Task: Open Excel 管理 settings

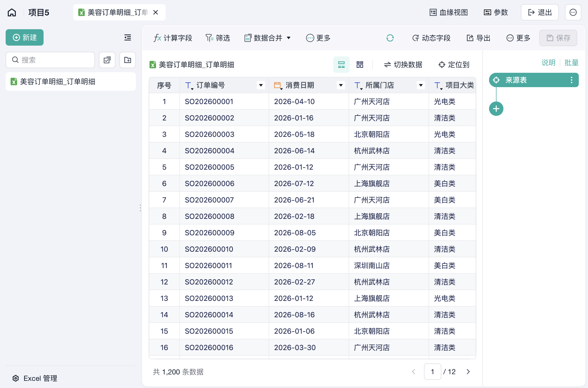Action: click(x=35, y=378)
